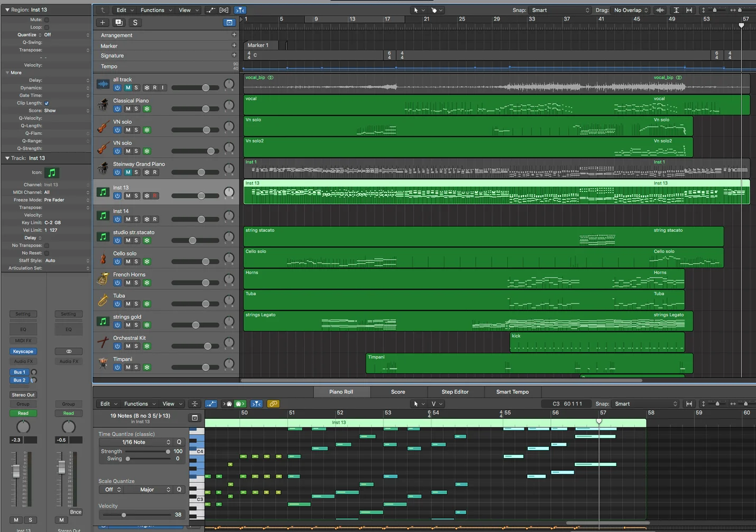Click the French Horns track icon
Screen dimensions: 756x532
click(x=103, y=279)
